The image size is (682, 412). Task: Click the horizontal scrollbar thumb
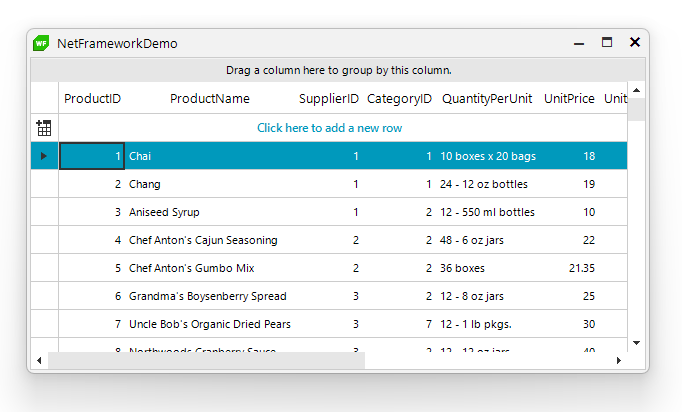click(x=206, y=360)
